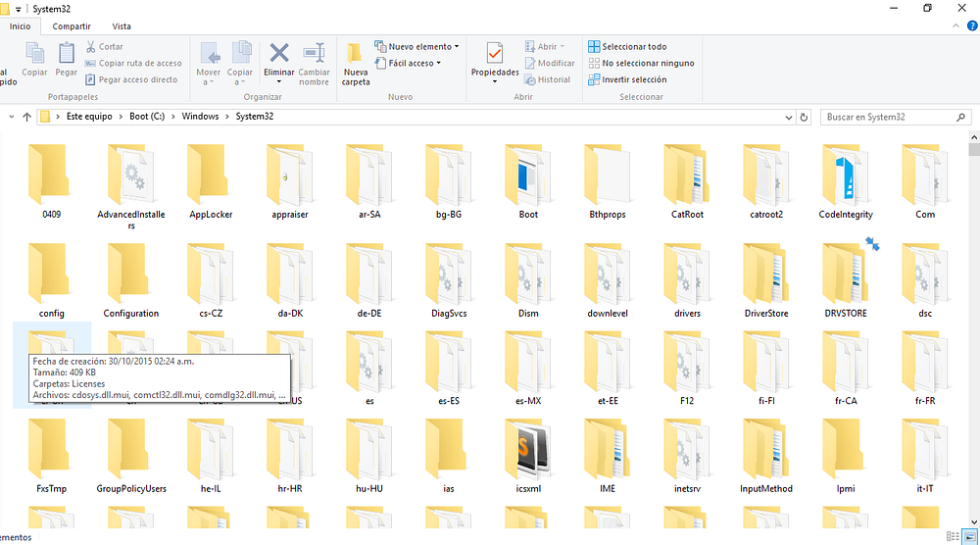Click Pegar acceso directo
This screenshot has height=545, width=980.
pos(131,79)
